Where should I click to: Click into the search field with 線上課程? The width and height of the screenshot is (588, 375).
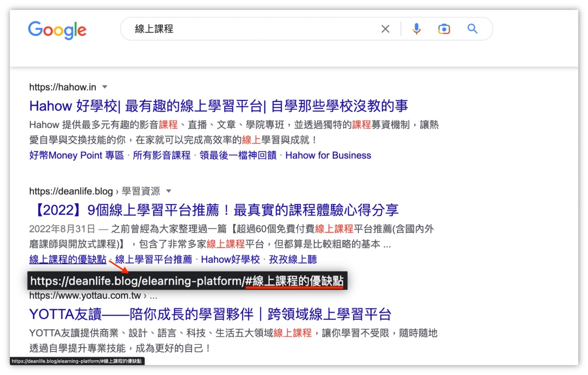tap(255, 29)
